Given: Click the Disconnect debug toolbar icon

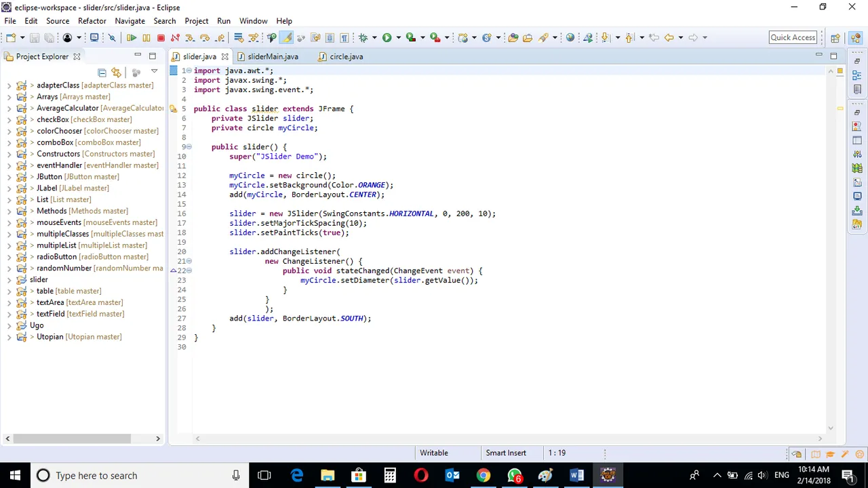Looking at the screenshot, I should pyautogui.click(x=176, y=38).
